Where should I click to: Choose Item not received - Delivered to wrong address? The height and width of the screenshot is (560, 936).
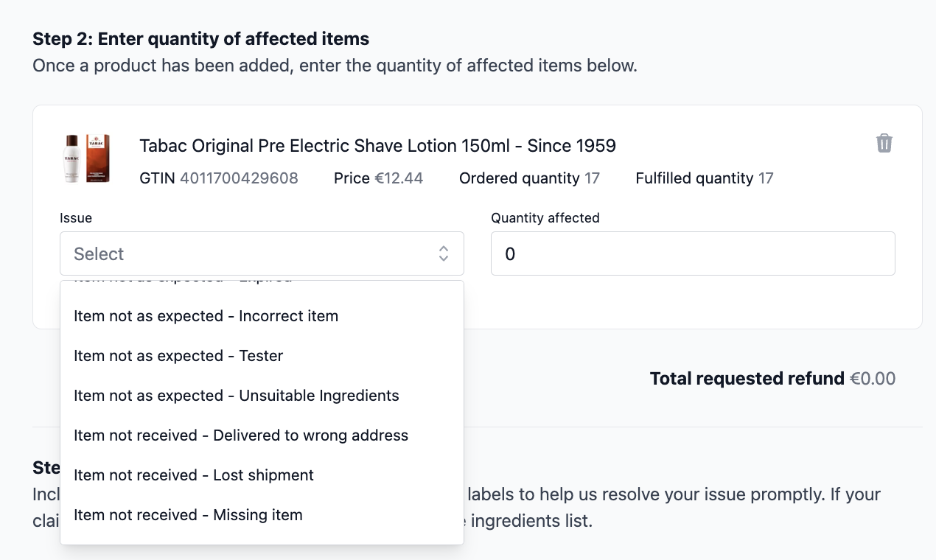click(262, 435)
